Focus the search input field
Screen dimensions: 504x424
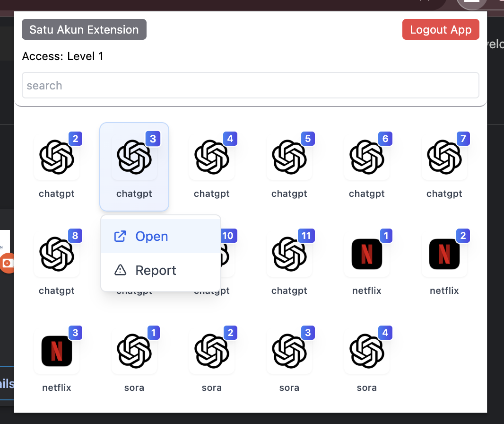pos(251,85)
